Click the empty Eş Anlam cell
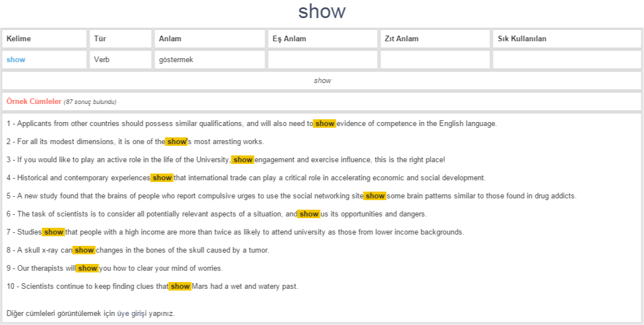Screen dimensions: 644x325 323,60
